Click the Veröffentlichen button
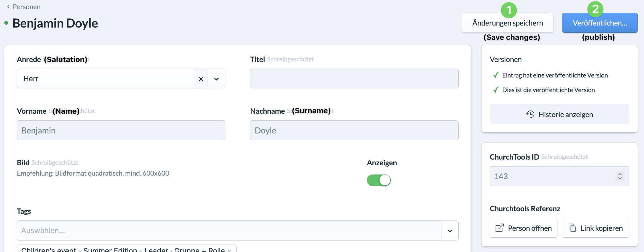 [x=600, y=23]
